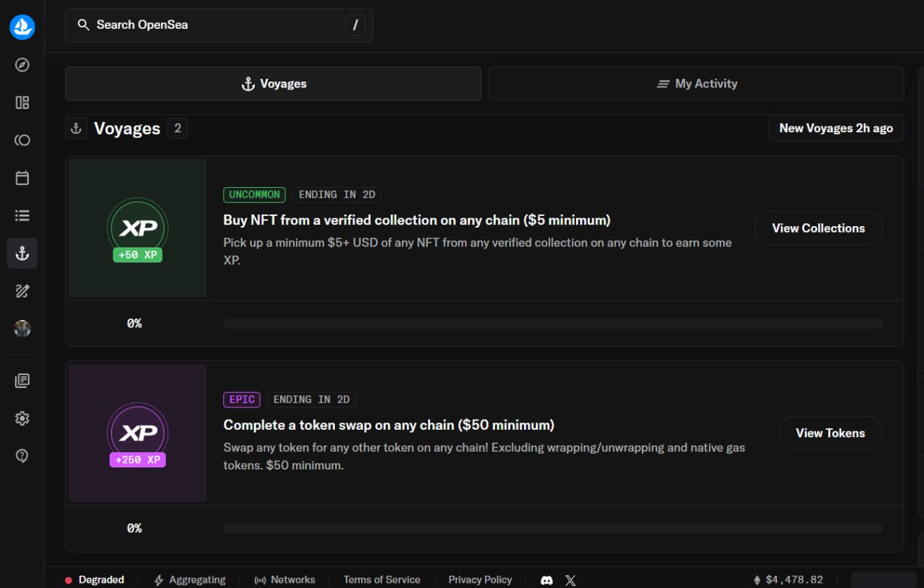The height and width of the screenshot is (588, 924).
Task: Open the Discord icon in footer
Action: 546,580
